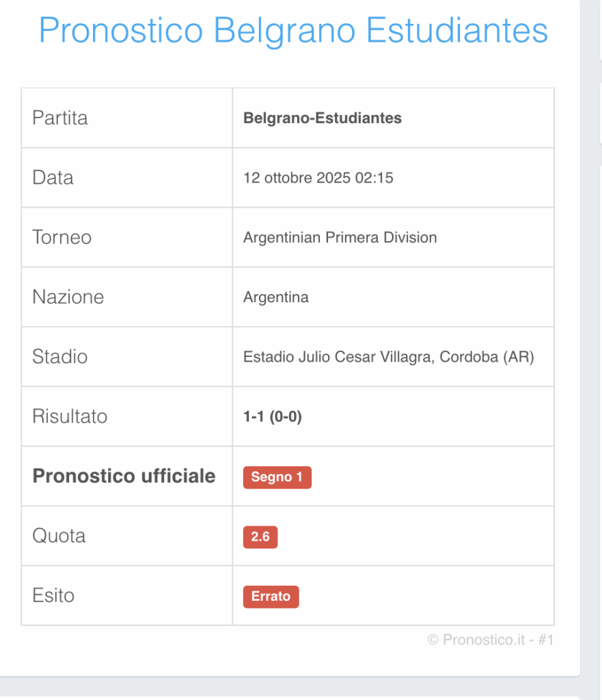Viewport: 602px width, 700px height.
Task: Click the Risultato row label
Action: point(70,416)
